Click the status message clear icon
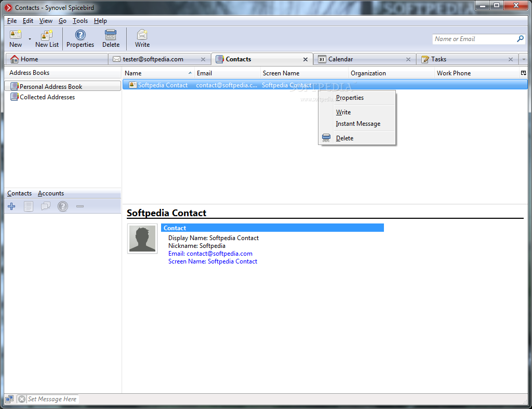Image resolution: width=532 pixels, height=409 pixels. [x=22, y=399]
